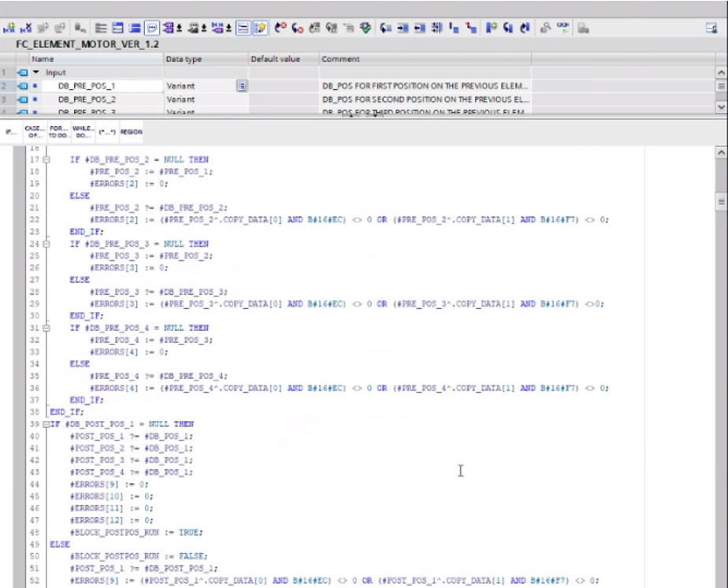Click the Data type column header

(206, 59)
